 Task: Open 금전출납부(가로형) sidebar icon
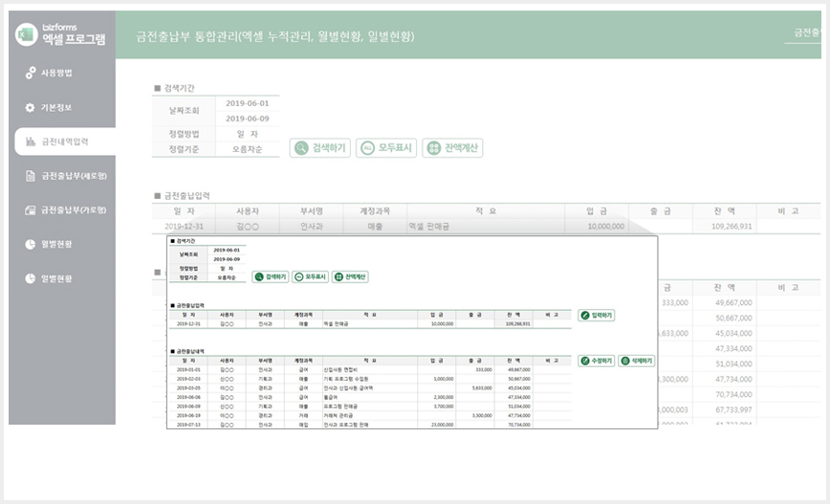(x=31, y=210)
